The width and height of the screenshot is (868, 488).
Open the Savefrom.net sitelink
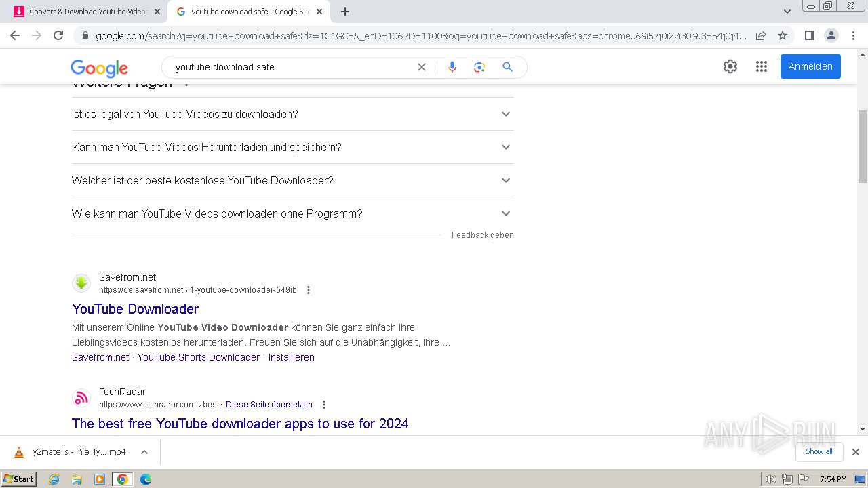[x=100, y=357]
